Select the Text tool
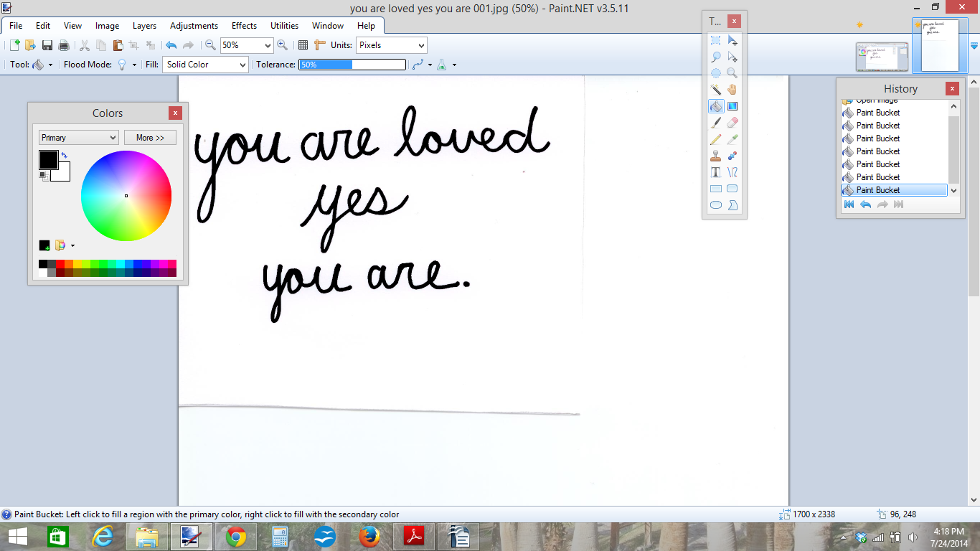 pyautogui.click(x=715, y=172)
